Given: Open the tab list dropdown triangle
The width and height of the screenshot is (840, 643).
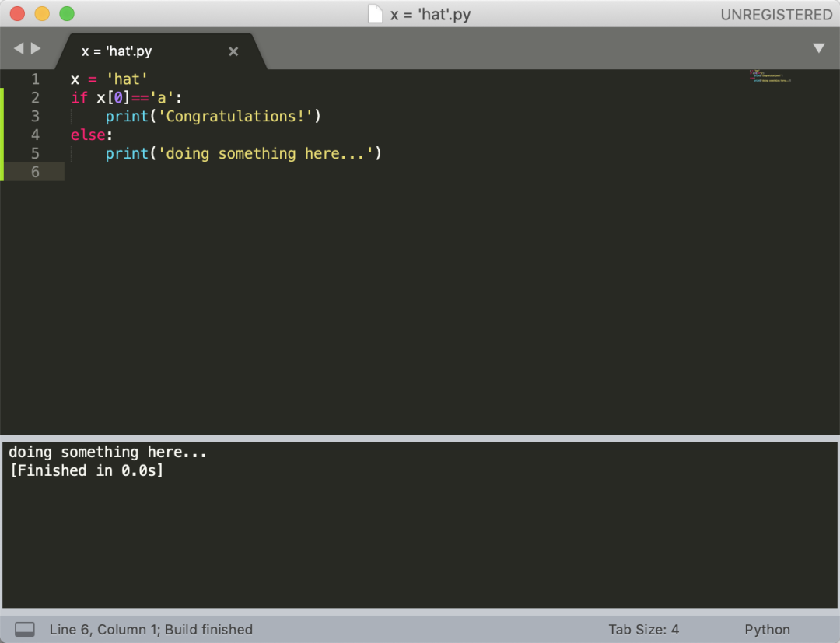Looking at the screenshot, I should pos(818,48).
